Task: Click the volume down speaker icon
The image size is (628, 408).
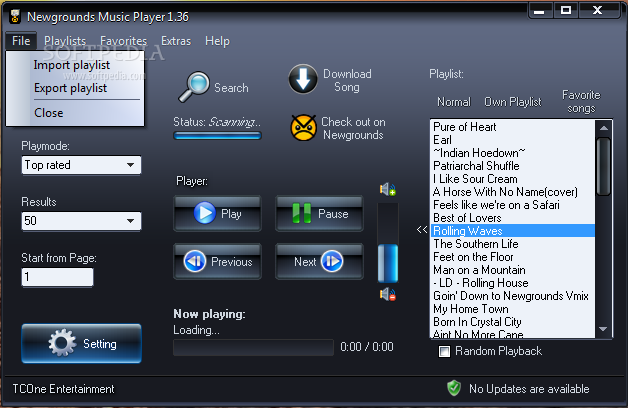Action: (x=388, y=294)
